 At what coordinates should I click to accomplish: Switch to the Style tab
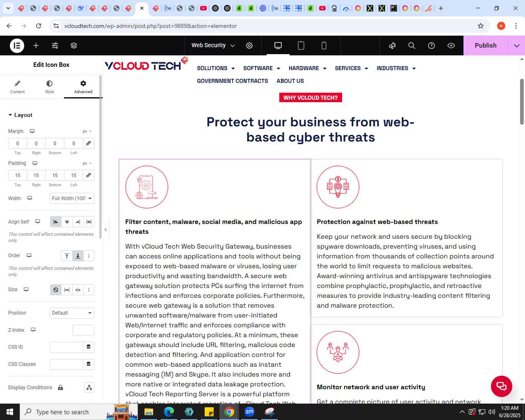click(49, 87)
